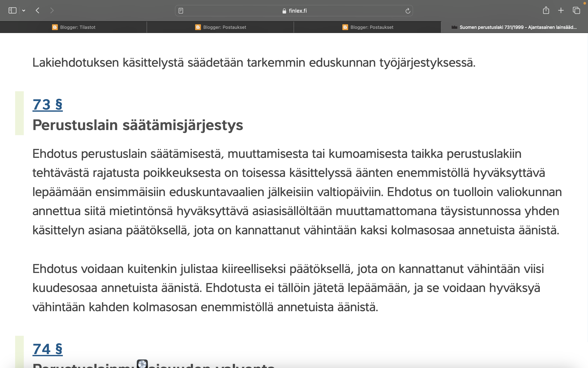
Task: Show the Safari sidebar
Action: (x=12, y=10)
